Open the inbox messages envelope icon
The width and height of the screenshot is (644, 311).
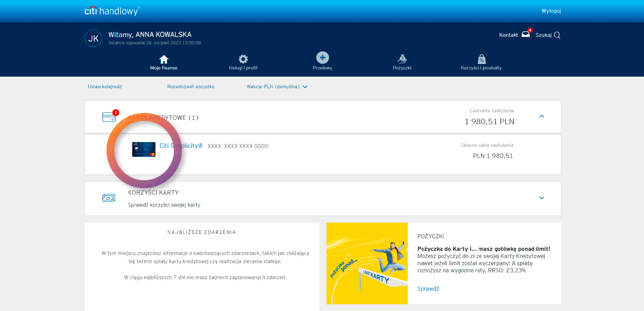(526, 35)
